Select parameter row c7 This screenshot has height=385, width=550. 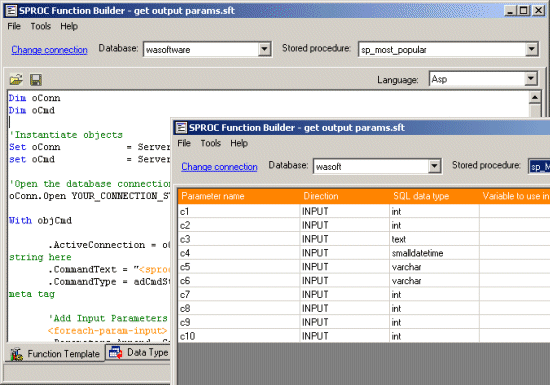[x=364, y=295]
